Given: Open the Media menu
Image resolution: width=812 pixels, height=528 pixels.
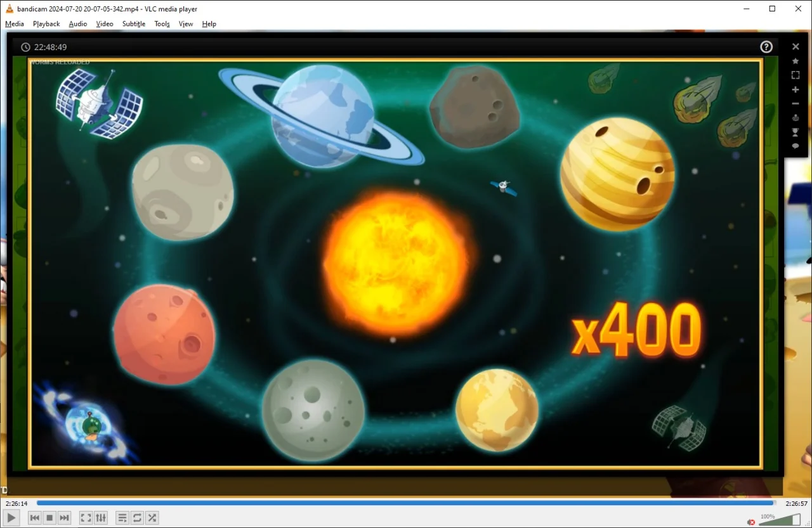Looking at the screenshot, I should click(x=15, y=24).
